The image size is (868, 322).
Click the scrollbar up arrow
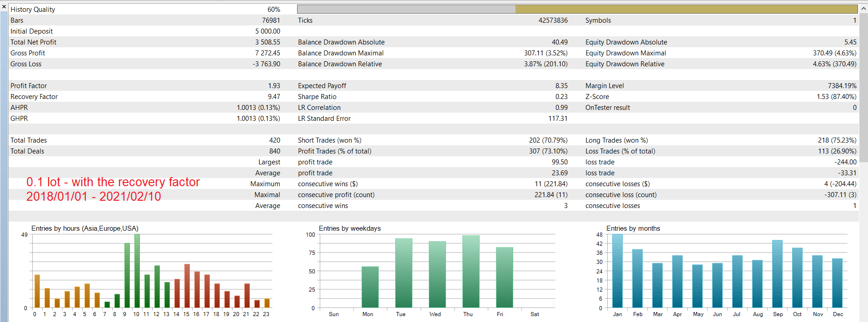(863, 9)
